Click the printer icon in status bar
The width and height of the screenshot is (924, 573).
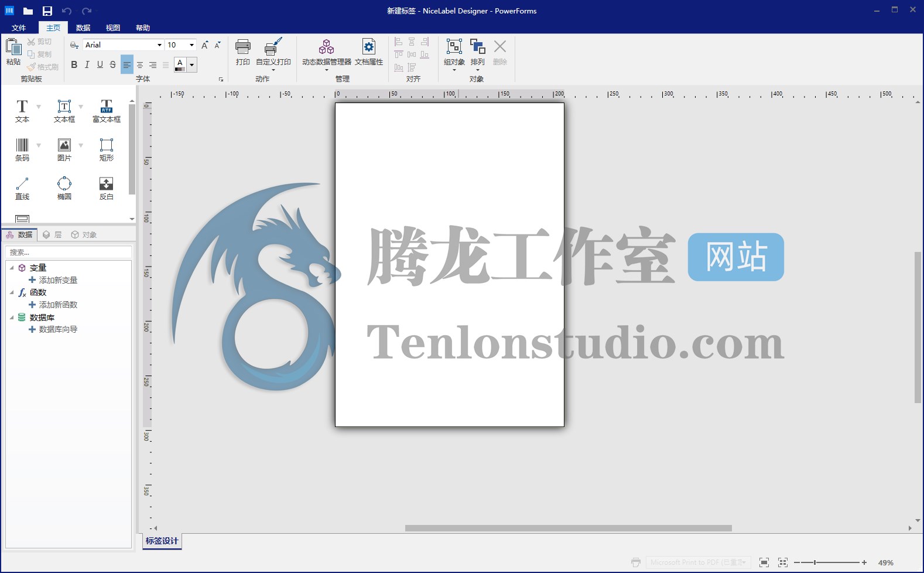[x=636, y=562]
